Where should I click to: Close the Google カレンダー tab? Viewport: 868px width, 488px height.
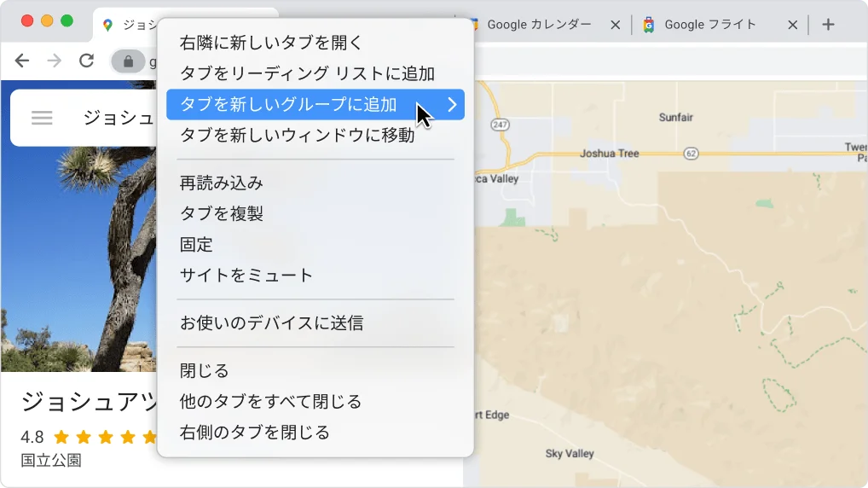click(x=615, y=25)
